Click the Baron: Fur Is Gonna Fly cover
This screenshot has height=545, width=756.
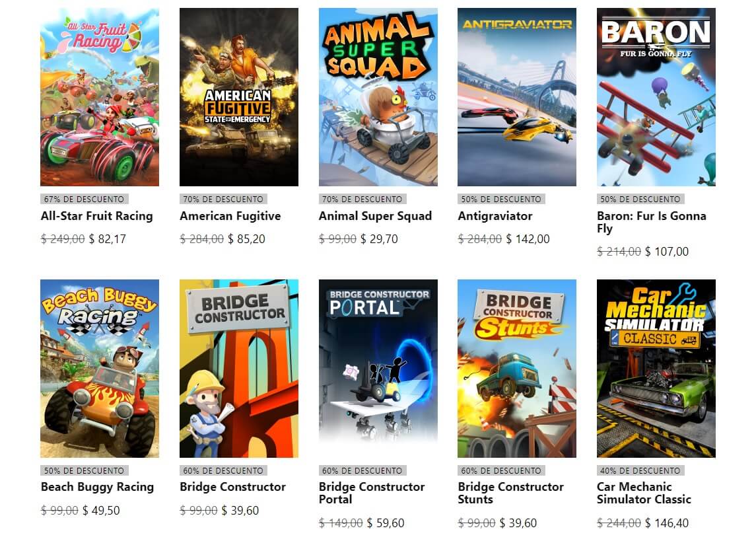656,97
